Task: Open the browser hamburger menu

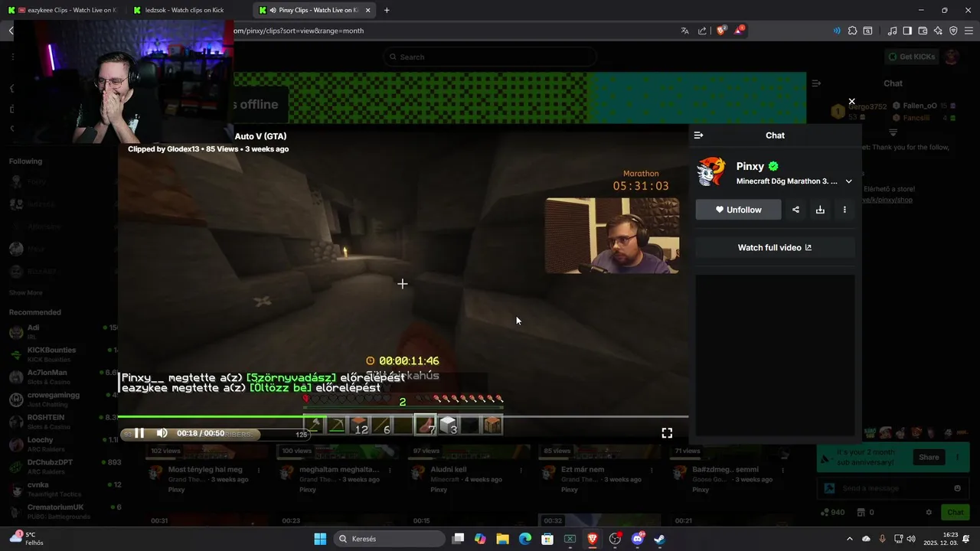Action: coord(969,31)
